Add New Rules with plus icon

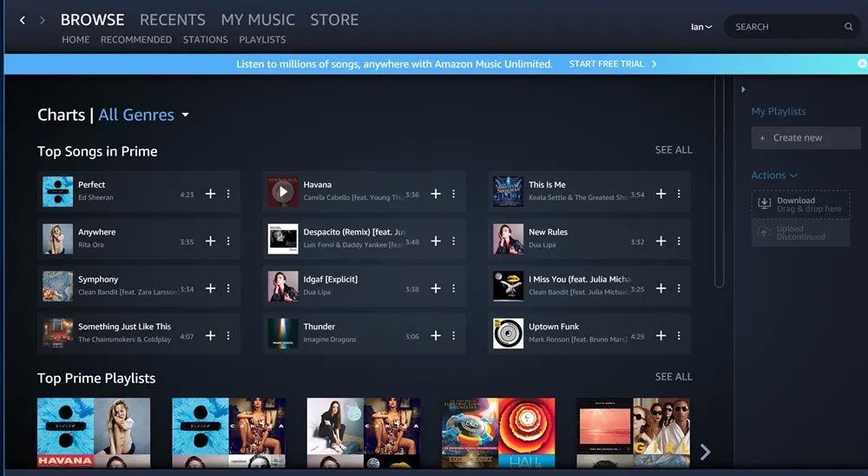pyautogui.click(x=661, y=241)
